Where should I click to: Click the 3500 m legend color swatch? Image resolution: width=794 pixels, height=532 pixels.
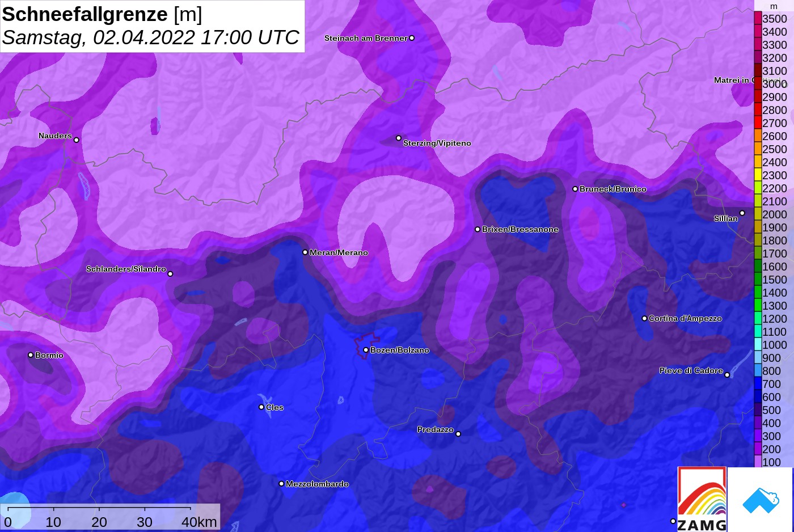pos(758,18)
